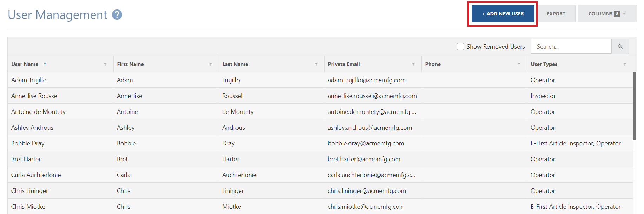Viewport: 644px width, 214px height.
Task: Open the Private Email column filter icon
Action: pos(413,64)
